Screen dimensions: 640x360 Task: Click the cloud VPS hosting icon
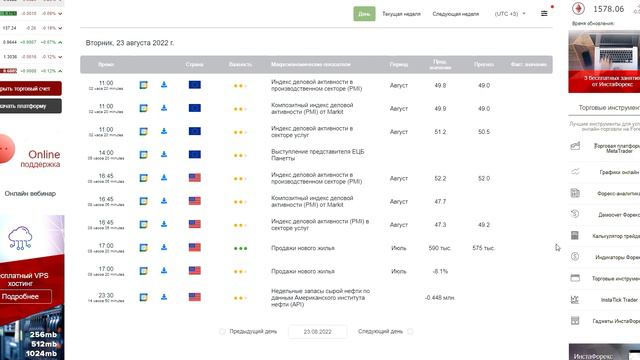pyautogui.click(x=20, y=238)
